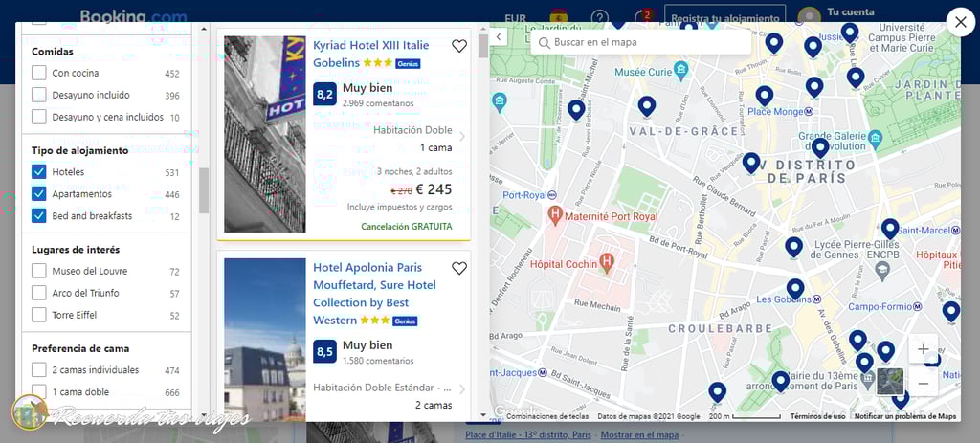Change language via the Spanish flag icon
Viewport: 980px width, 443px height.
click(x=559, y=18)
